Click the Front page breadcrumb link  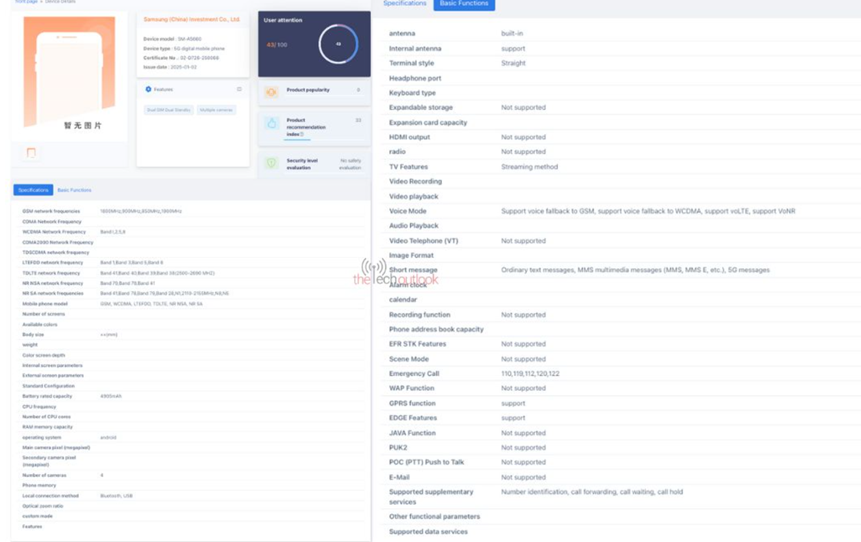(x=26, y=2)
